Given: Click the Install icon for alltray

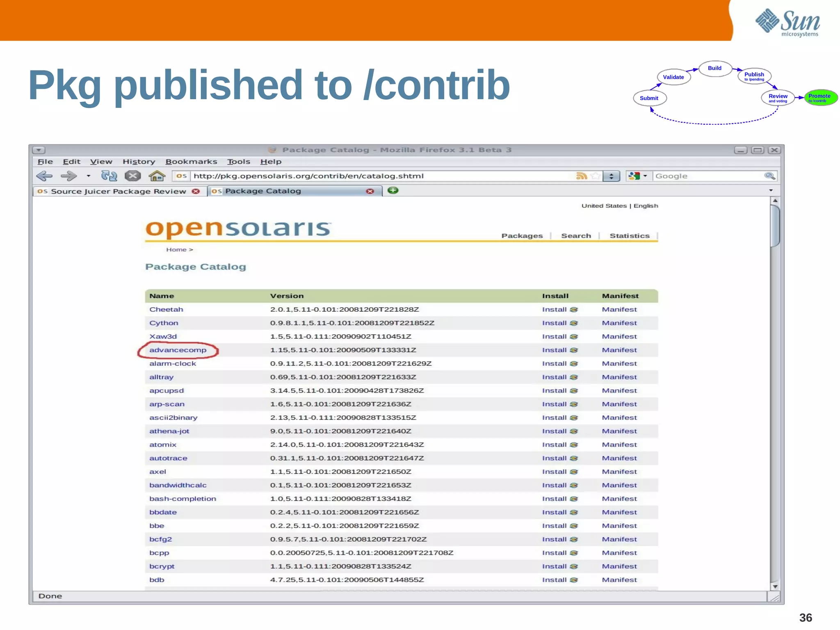Looking at the screenshot, I should pos(574,377).
